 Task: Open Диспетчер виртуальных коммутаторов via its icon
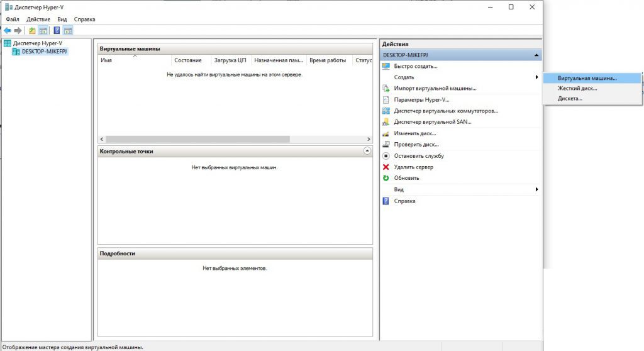point(386,111)
